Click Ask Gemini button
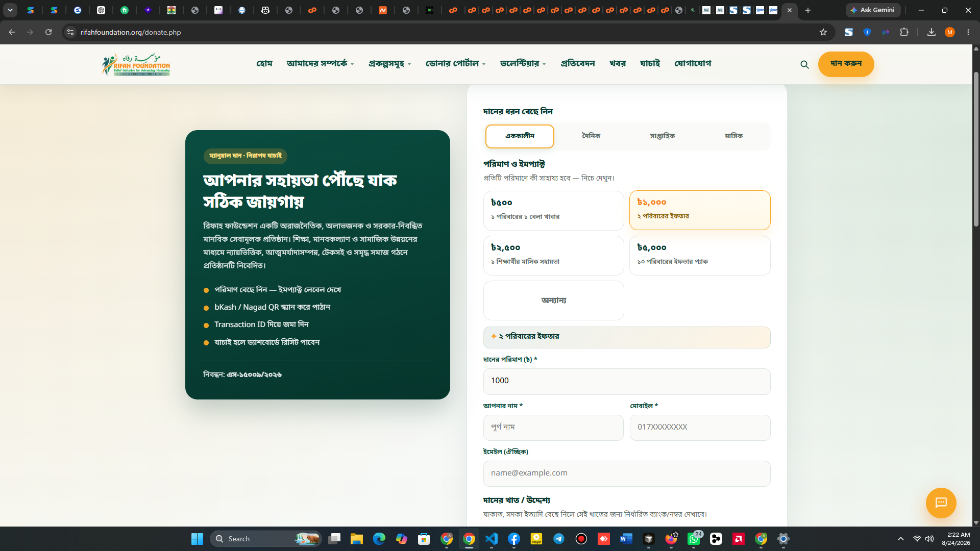980x551 pixels. [873, 10]
